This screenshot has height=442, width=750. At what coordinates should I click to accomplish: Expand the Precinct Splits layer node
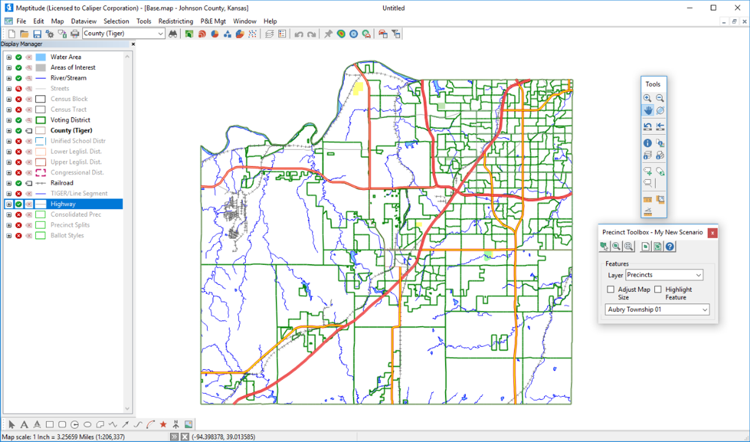point(9,225)
